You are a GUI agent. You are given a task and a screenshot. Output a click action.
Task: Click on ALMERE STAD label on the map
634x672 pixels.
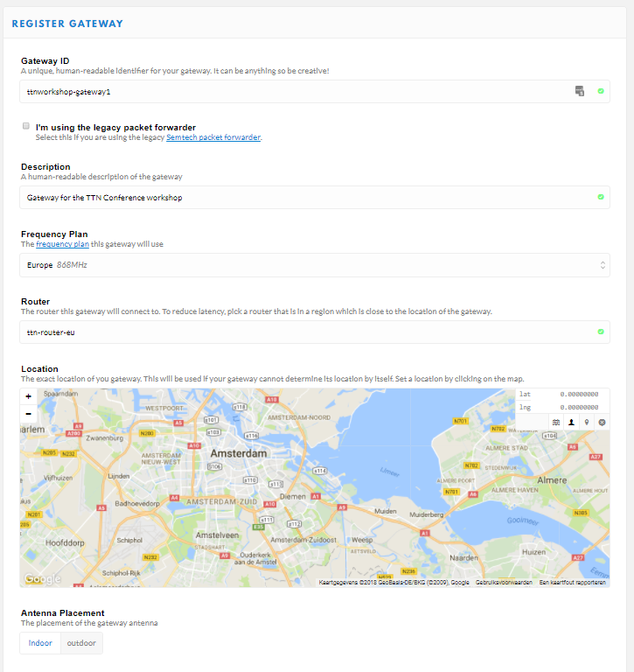pyautogui.click(x=506, y=448)
